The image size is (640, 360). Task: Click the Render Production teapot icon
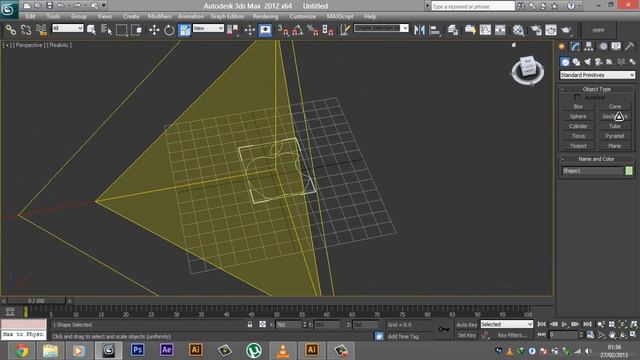566,30
